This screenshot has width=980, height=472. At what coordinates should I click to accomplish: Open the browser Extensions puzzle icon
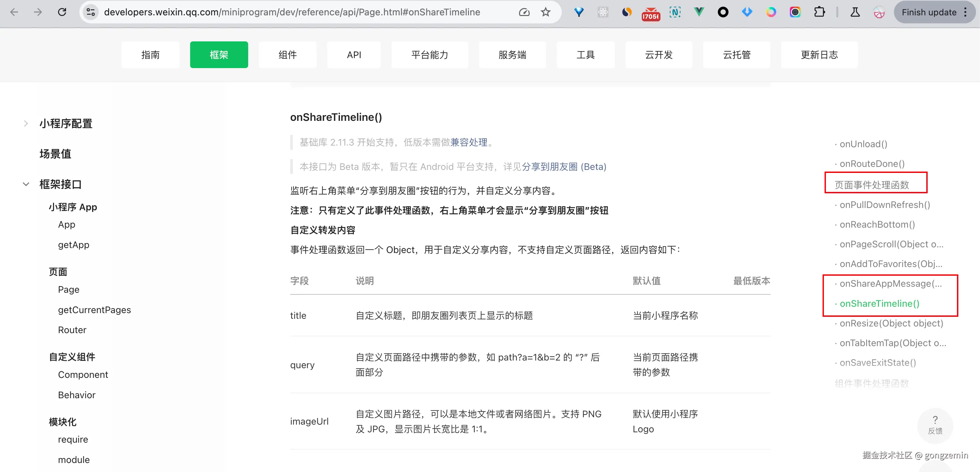click(x=819, y=12)
